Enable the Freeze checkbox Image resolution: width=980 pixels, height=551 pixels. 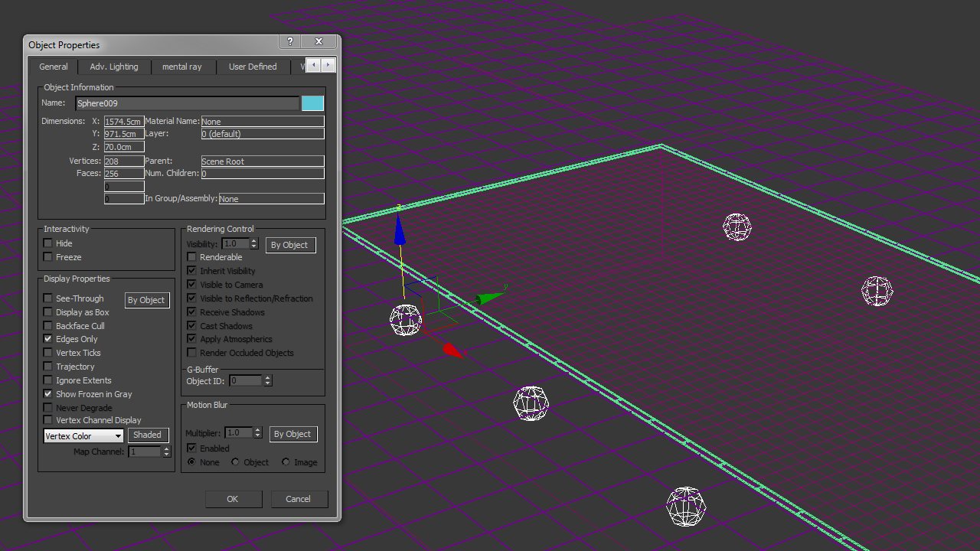click(x=48, y=257)
